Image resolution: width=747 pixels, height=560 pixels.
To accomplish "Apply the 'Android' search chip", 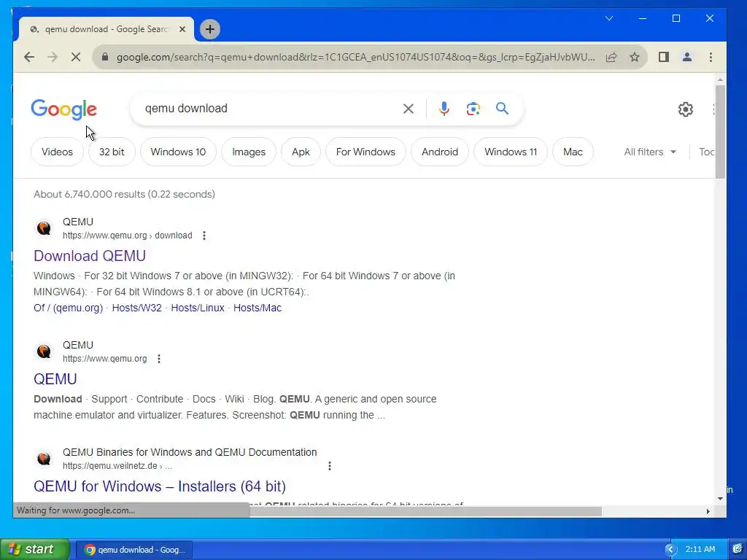I will coord(440,152).
